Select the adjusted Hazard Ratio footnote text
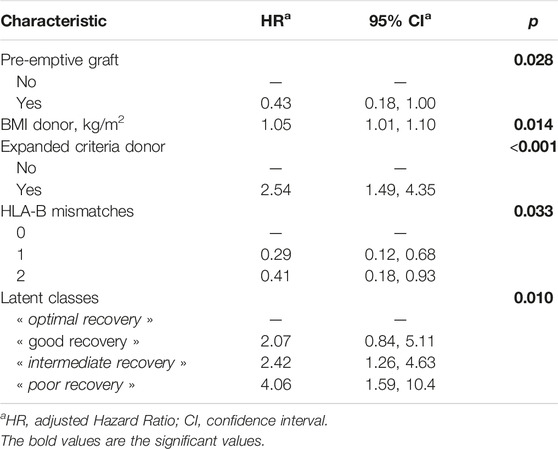This screenshot has width=558, height=449. pos(164,421)
